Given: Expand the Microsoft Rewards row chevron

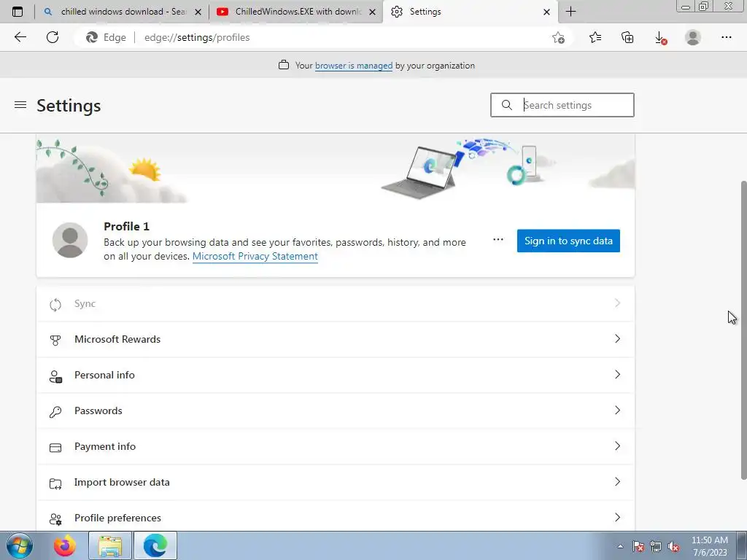Looking at the screenshot, I should pos(617,338).
